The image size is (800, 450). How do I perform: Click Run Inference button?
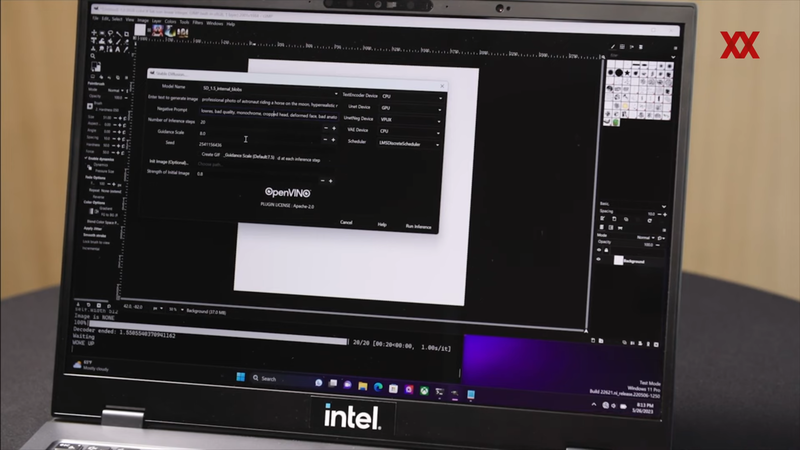click(418, 227)
